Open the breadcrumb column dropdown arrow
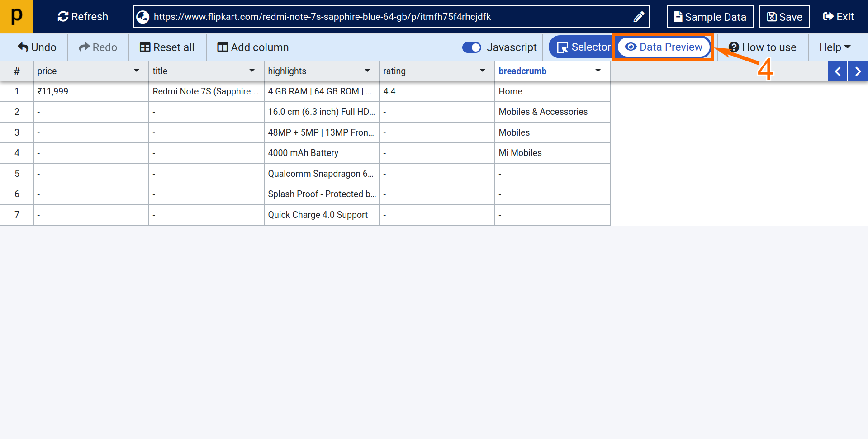This screenshot has height=439, width=868. [x=598, y=71]
